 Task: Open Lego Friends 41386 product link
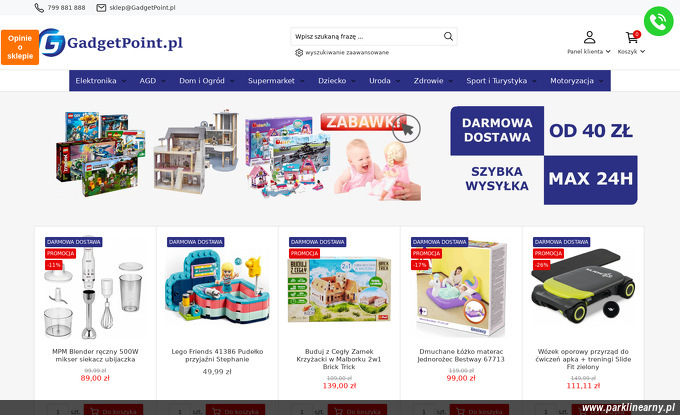[x=217, y=355]
